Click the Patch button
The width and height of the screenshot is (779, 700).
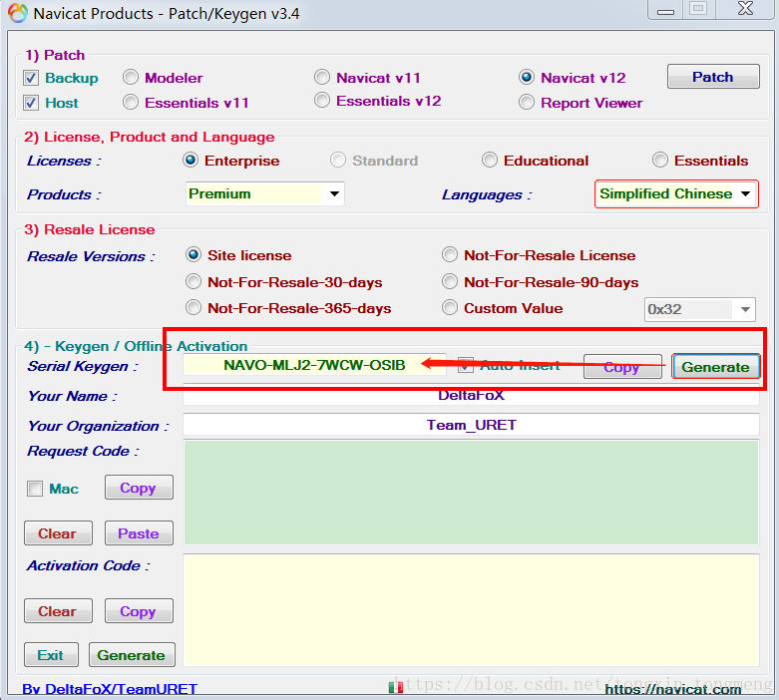[x=713, y=77]
